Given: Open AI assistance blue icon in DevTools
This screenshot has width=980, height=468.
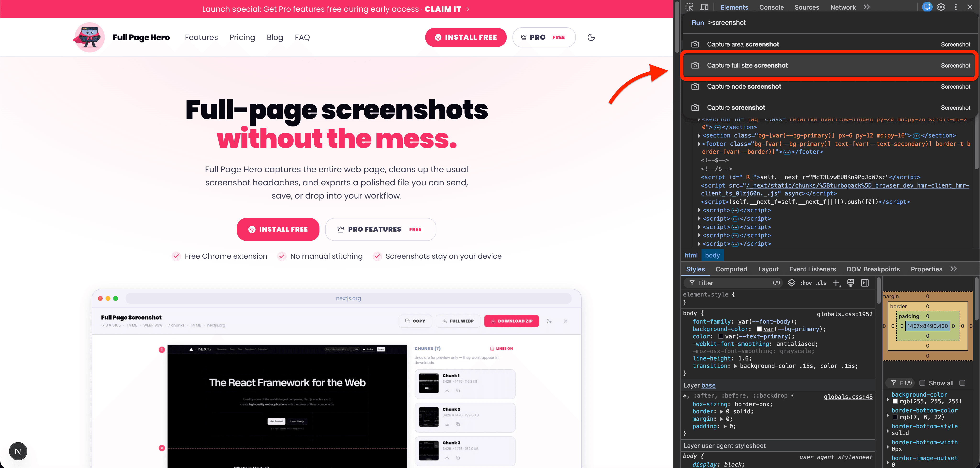Looking at the screenshot, I should [x=927, y=7].
